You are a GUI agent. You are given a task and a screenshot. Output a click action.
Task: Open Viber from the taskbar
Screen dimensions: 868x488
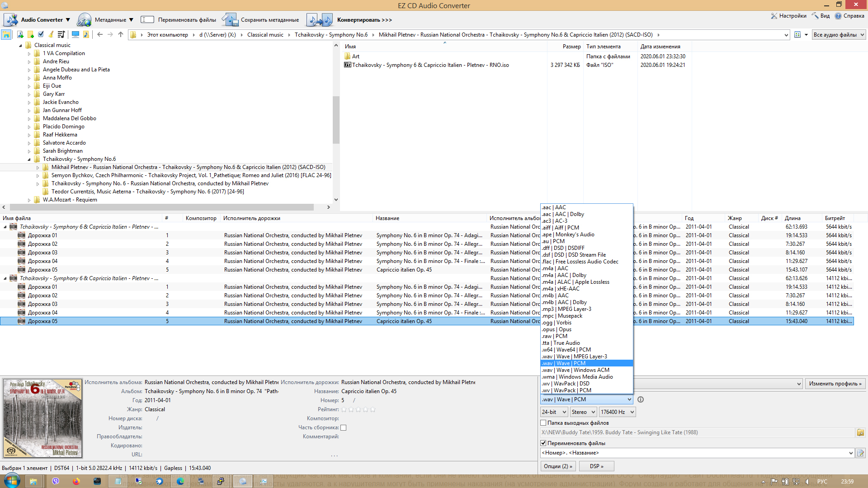tap(56, 481)
